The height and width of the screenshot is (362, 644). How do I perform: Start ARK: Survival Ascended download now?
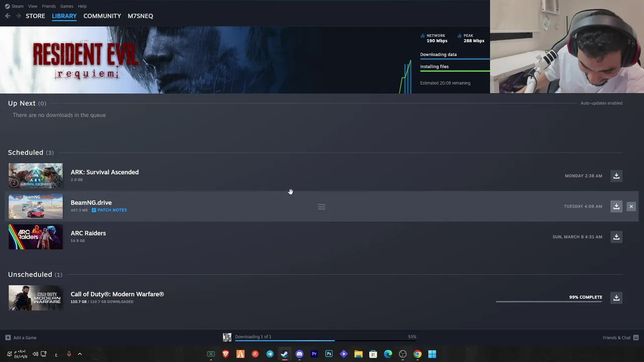[616, 175]
